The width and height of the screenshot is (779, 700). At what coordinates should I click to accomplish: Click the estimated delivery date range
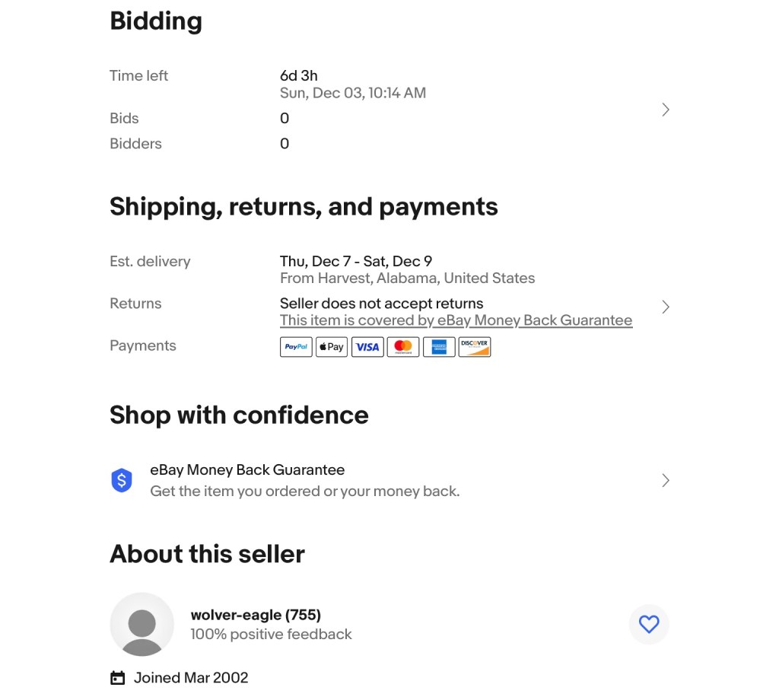(x=356, y=261)
